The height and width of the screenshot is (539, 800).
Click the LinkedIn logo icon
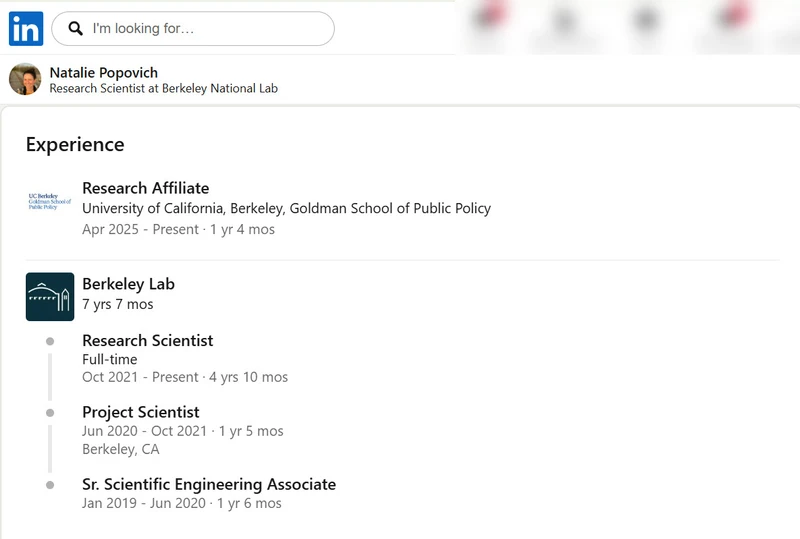[x=26, y=29]
